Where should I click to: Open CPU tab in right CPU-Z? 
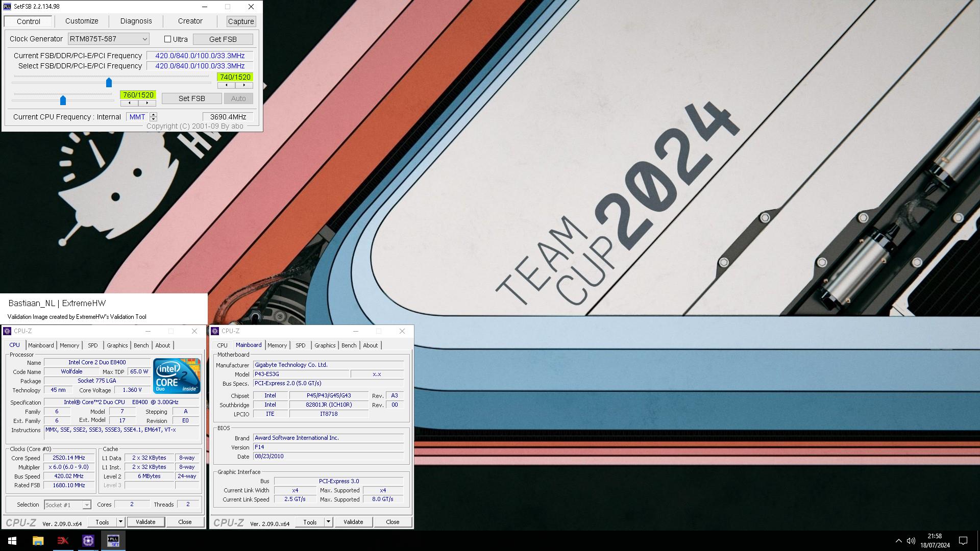(223, 345)
